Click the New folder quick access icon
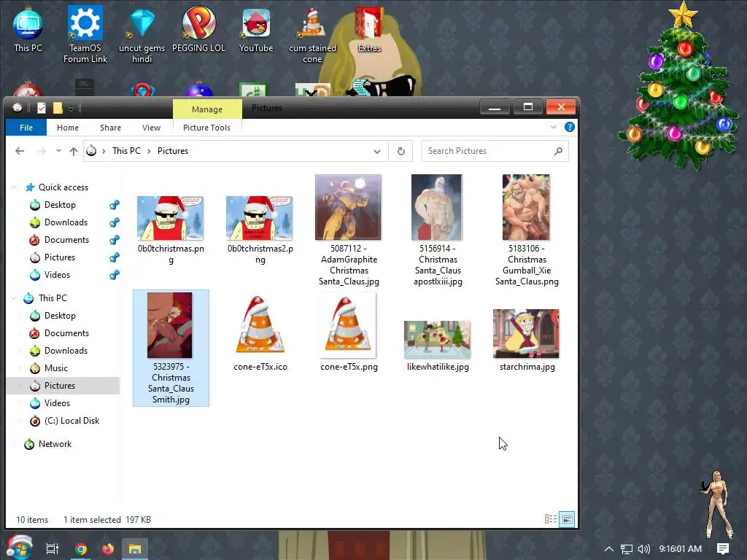This screenshot has width=747, height=560. pos(58,108)
